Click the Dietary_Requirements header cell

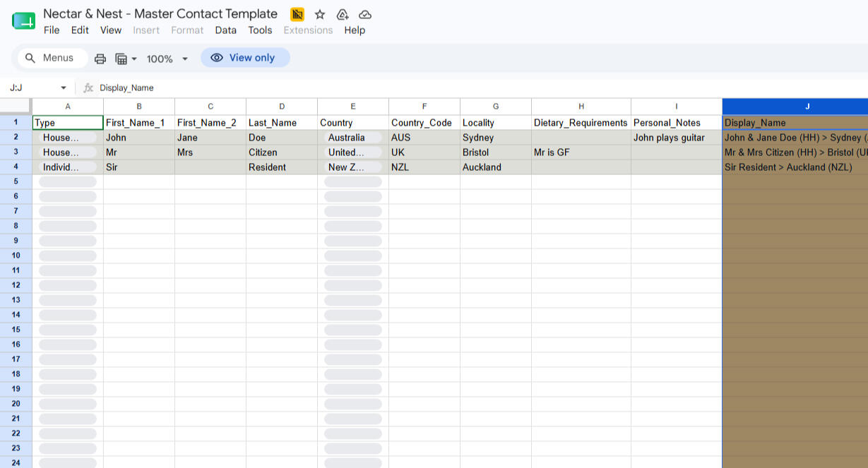tap(581, 123)
